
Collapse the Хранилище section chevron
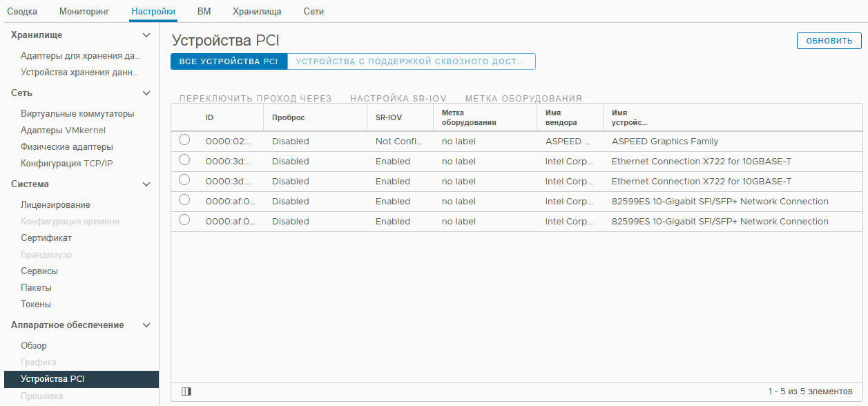146,35
